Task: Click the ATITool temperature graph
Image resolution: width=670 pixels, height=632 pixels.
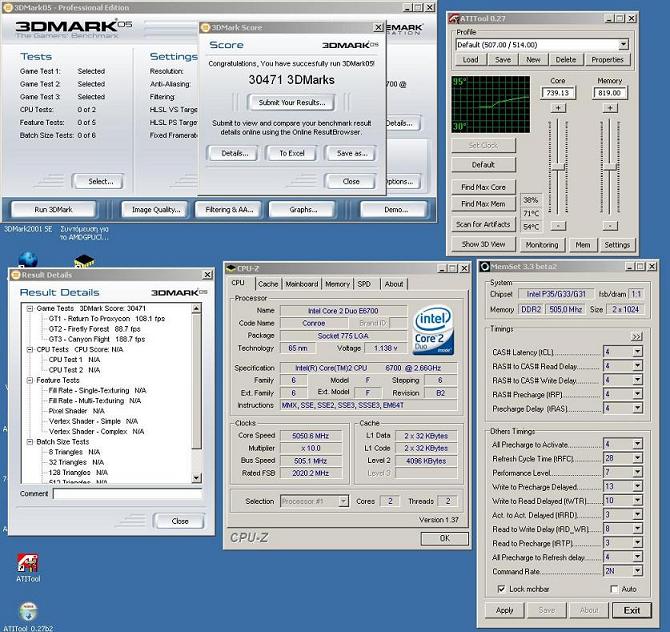Action: (491, 105)
